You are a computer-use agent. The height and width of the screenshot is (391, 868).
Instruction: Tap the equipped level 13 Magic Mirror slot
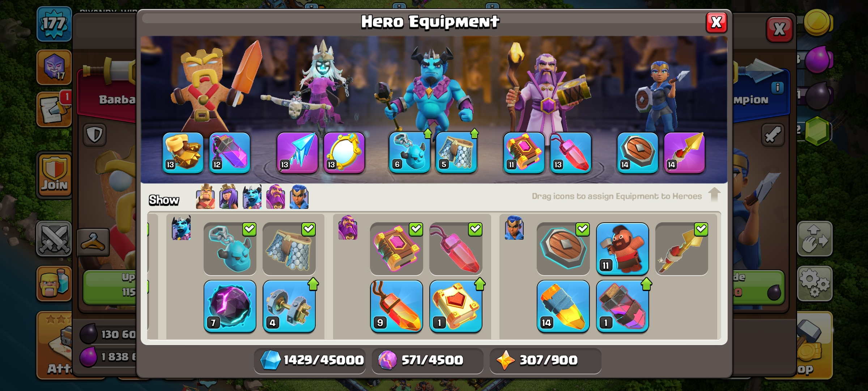(344, 153)
